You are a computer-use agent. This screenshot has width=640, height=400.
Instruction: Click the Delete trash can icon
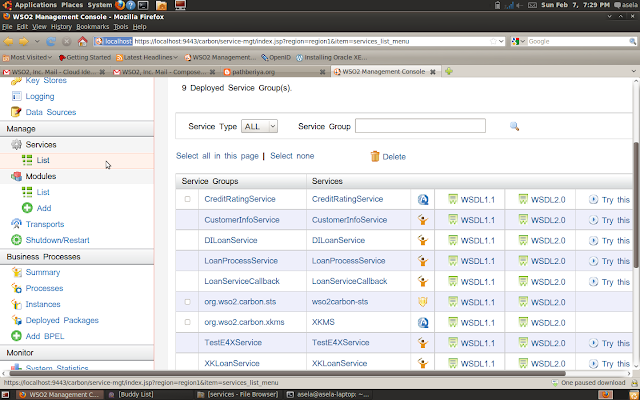tap(375, 156)
